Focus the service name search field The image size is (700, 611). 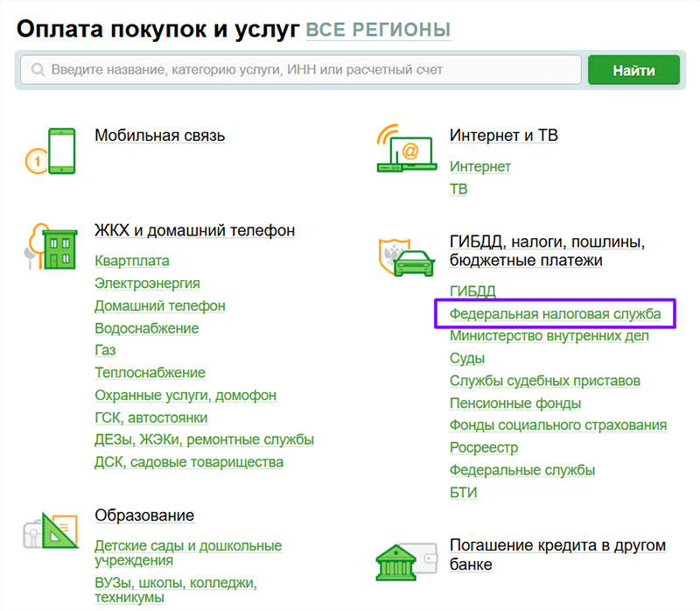pyautogui.click(x=301, y=70)
